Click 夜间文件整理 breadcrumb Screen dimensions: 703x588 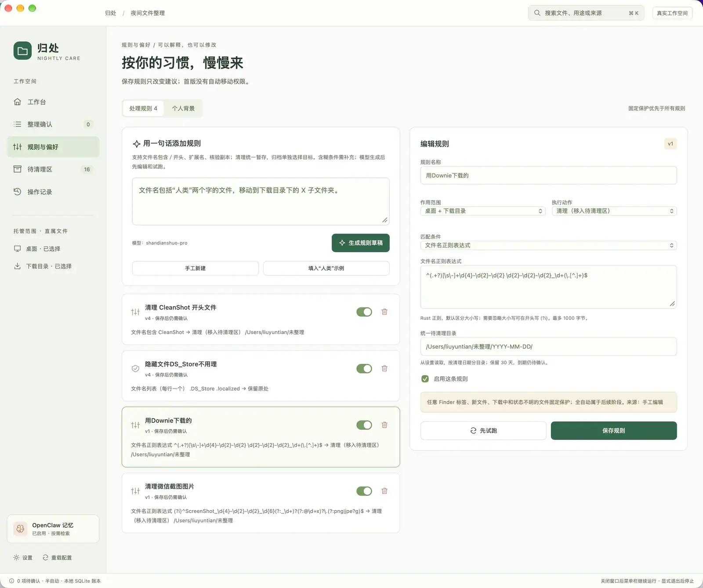[x=148, y=13]
